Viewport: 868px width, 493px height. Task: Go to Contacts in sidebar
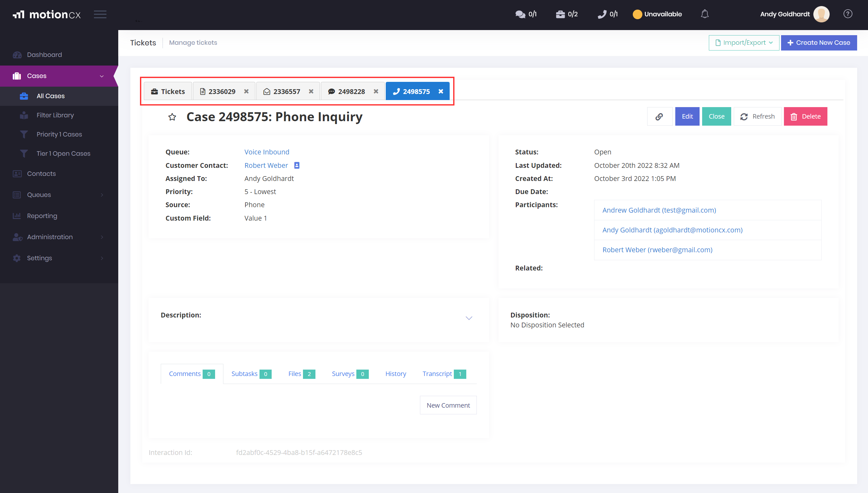59,174
